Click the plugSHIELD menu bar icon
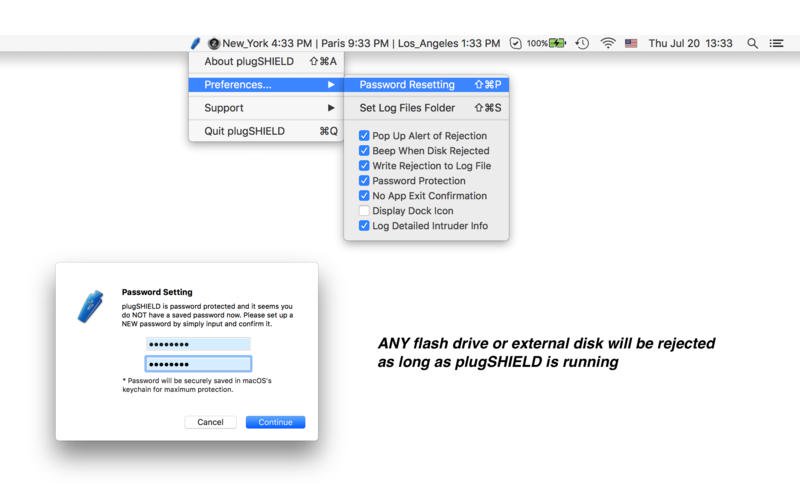800x500 pixels. (x=196, y=43)
